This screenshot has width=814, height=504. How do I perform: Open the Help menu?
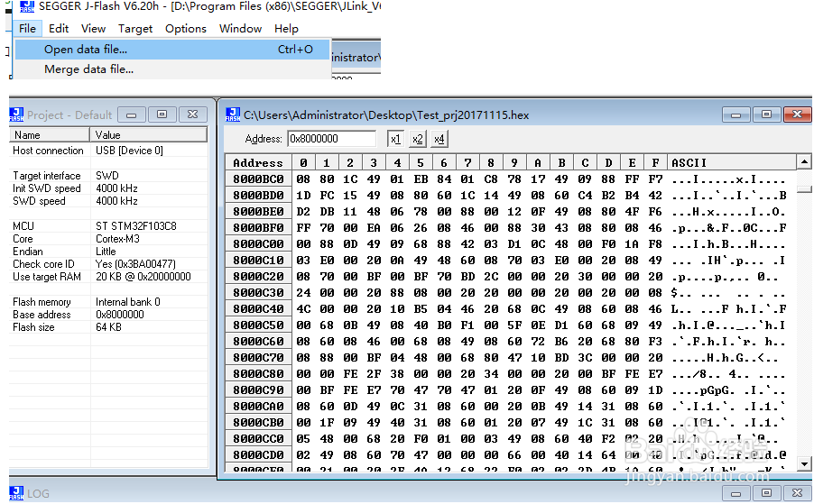tap(287, 29)
